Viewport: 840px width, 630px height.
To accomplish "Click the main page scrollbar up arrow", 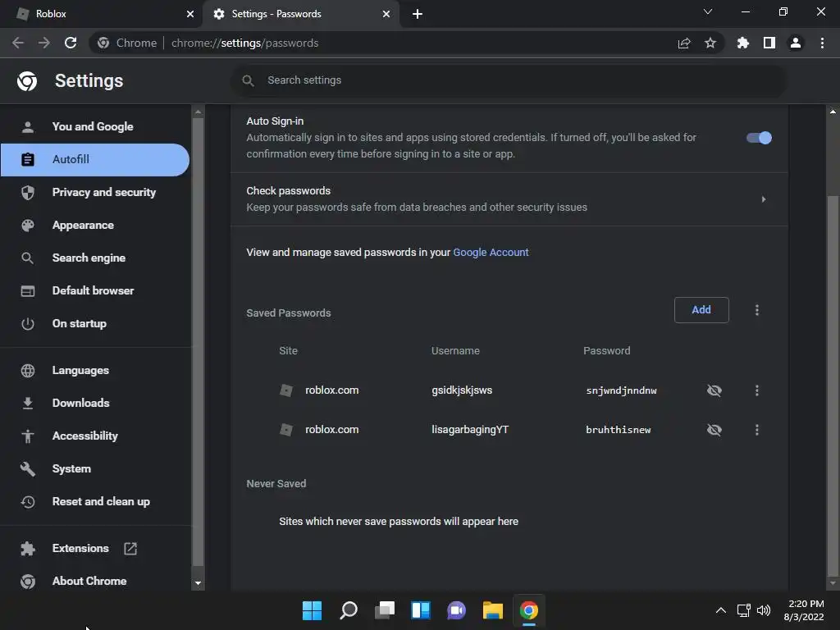I will tap(833, 112).
